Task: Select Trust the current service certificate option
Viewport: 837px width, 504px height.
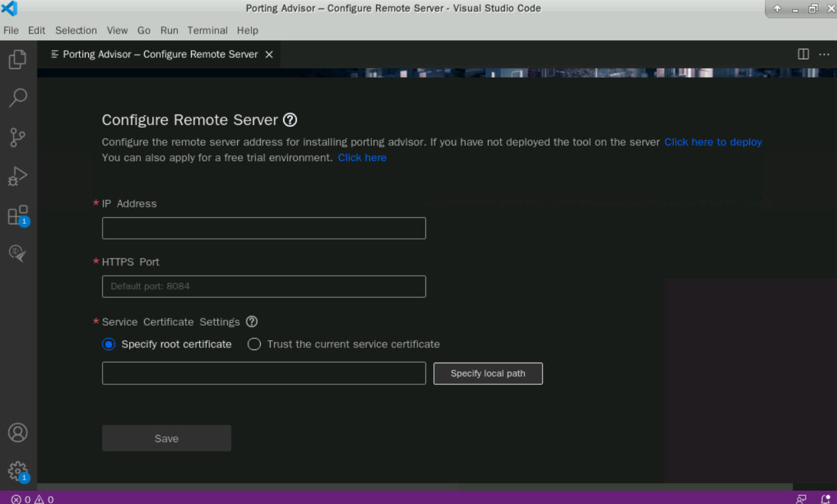Action: pos(254,344)
